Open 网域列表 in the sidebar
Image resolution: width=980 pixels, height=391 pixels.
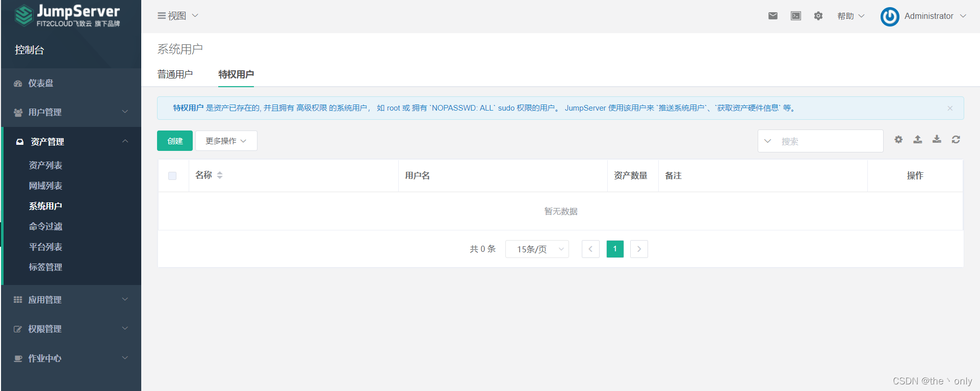coord(45,186)
